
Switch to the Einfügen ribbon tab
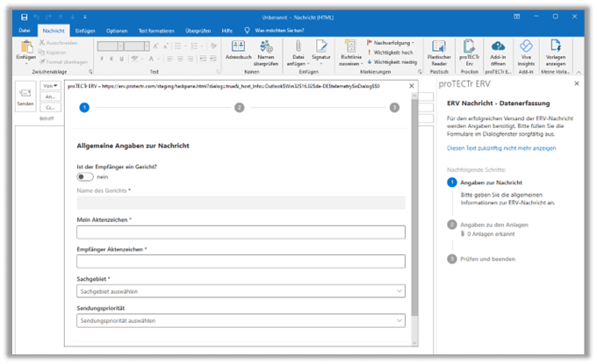(x=85, y=30)
